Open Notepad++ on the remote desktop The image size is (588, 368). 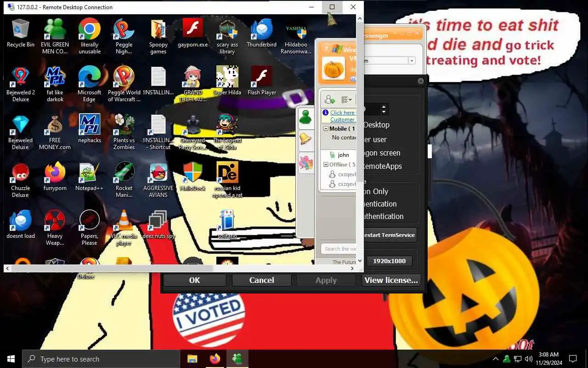(89, 177)
